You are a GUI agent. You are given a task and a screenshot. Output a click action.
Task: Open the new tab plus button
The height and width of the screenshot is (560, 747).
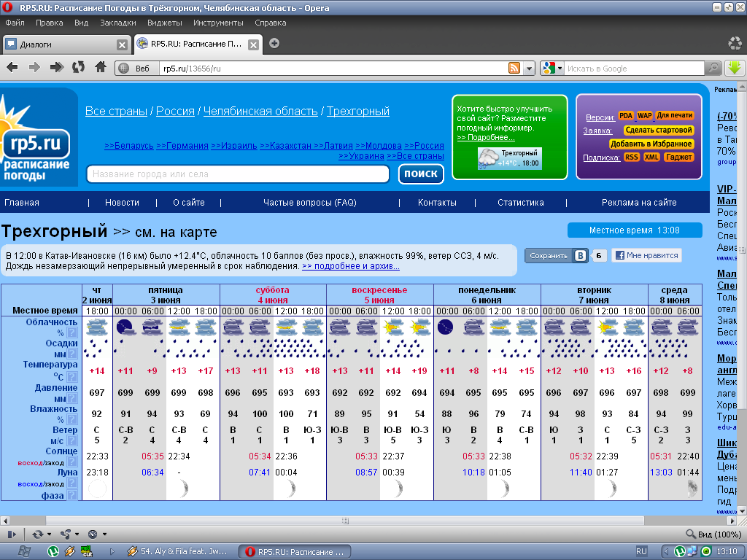274,43
